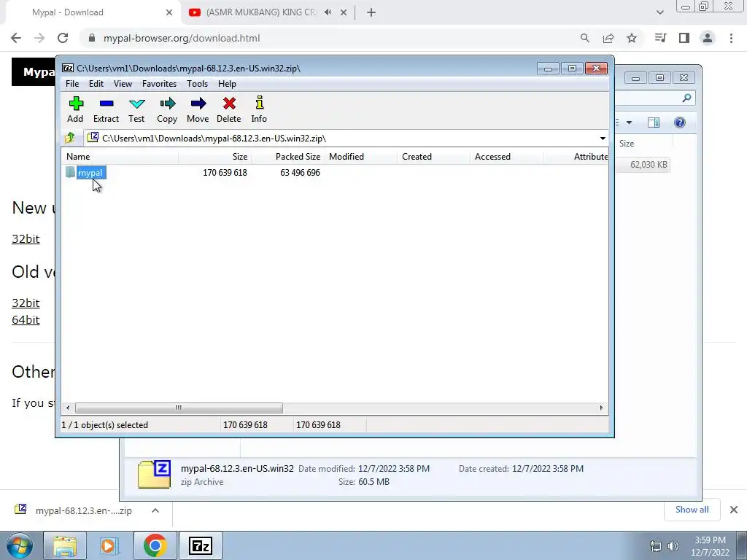
Task: Open Windows Explorer from the taskbar
Action: 65,545
